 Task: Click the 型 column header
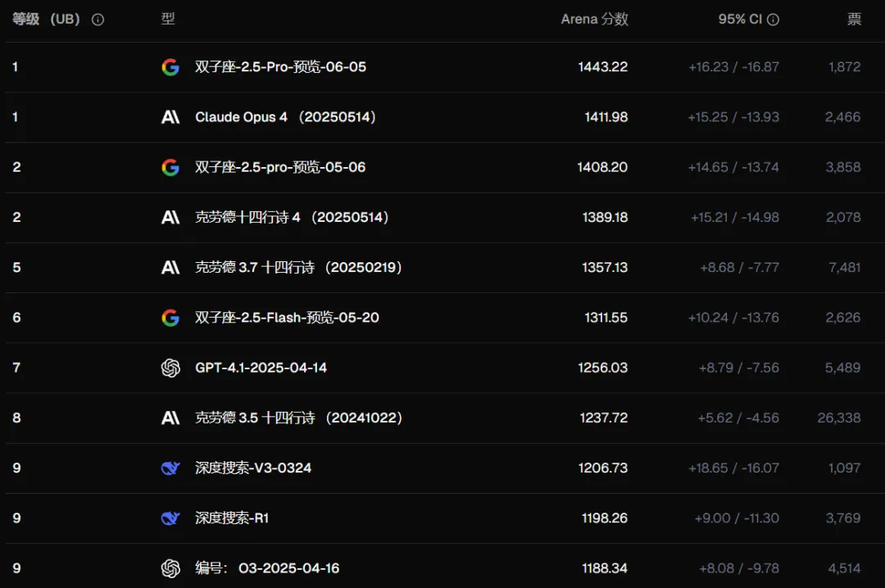(168, 20)
